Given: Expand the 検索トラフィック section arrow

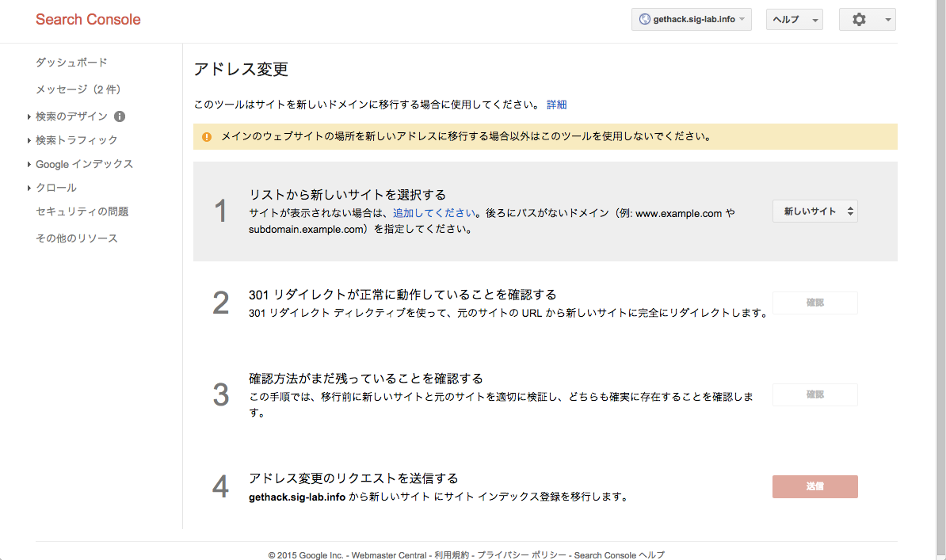Looking at the screenshot, I should click(x=29, y=141).
